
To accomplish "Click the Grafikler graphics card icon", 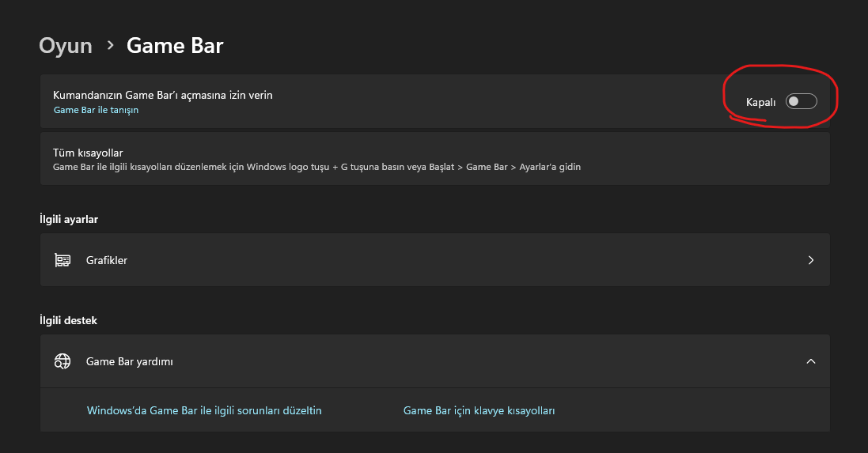I will (63, 260).
